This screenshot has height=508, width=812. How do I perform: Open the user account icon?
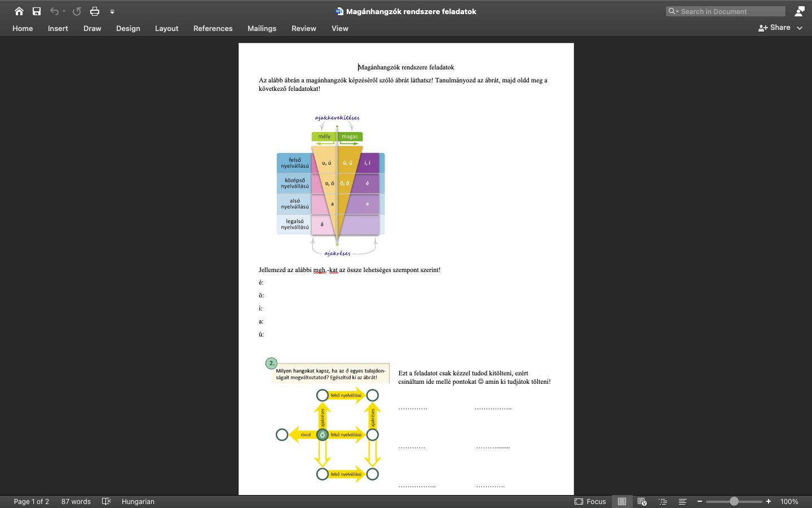coord(800,11)
